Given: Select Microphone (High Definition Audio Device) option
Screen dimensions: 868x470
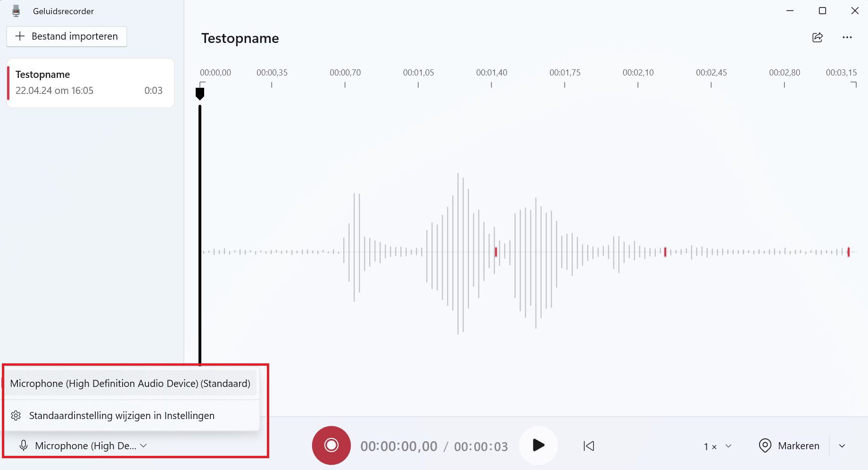Looking at the screenshot, I should pos(130,384).
